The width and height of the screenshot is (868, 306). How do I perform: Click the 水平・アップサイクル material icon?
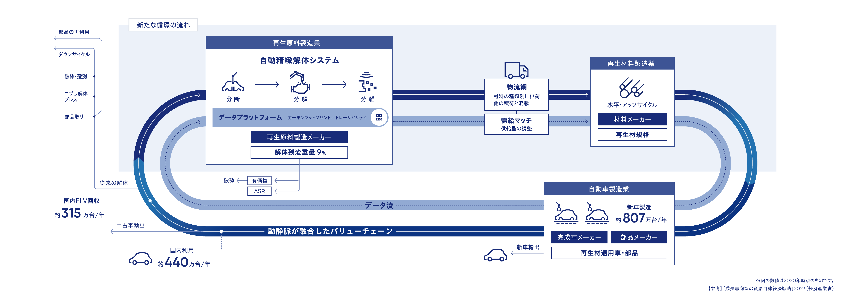[x=631, y=88]
